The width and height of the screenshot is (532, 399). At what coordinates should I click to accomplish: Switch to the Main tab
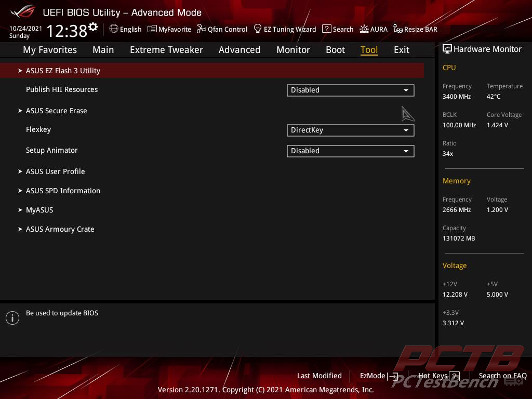pos(103,50)
